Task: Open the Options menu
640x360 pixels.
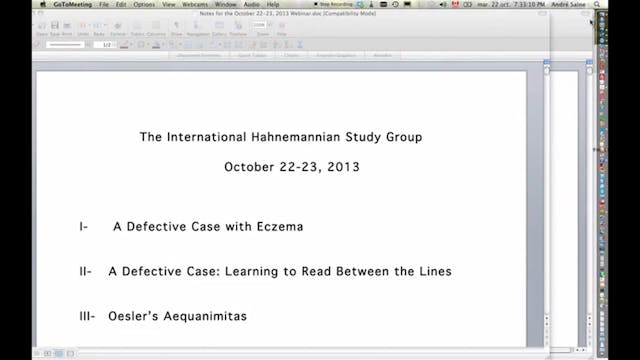Action: click(x=144, y=4)
